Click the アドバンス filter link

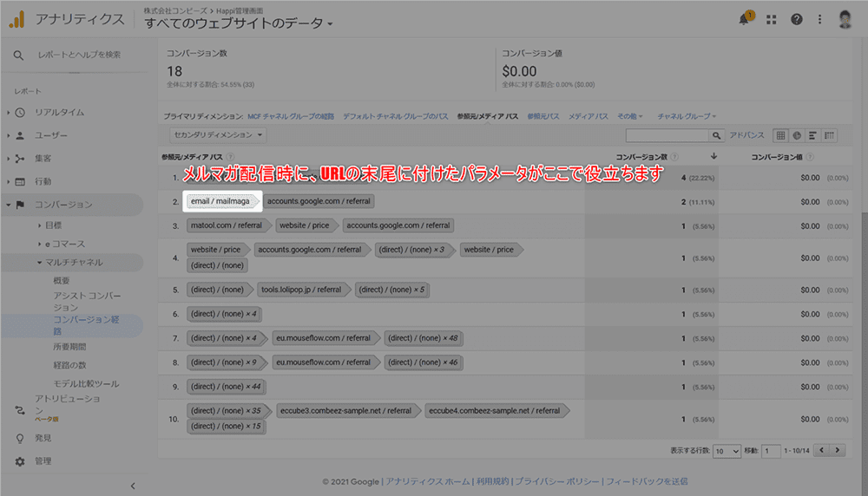click(746, 135)
